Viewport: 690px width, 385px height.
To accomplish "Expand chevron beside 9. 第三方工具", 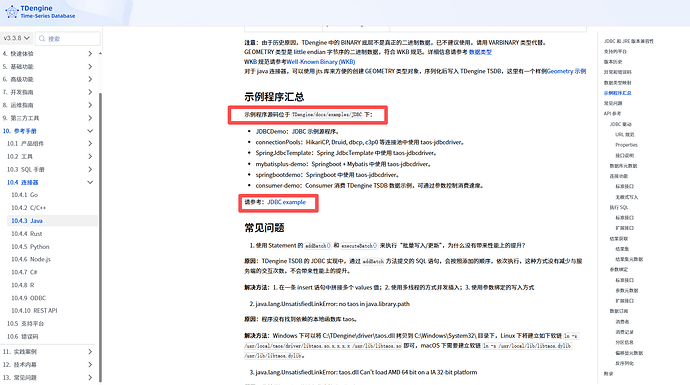I will pos(90,118).
